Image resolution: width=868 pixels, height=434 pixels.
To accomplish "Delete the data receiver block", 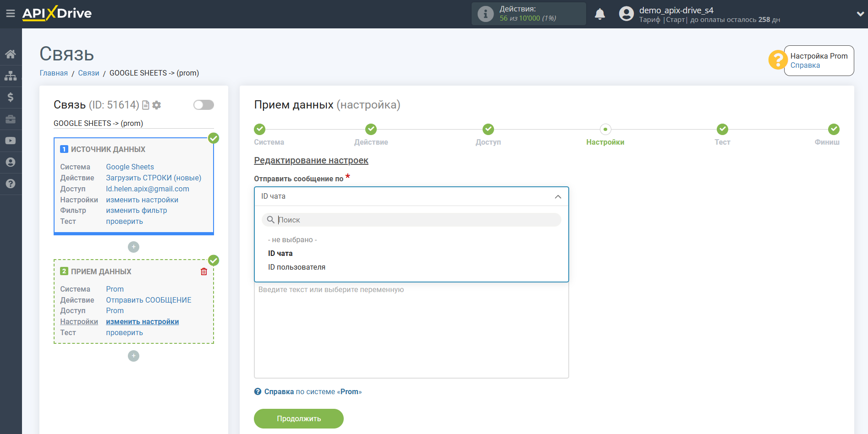I will click(204, 271).
